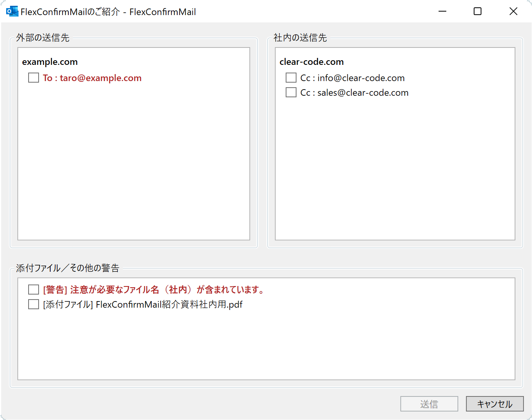Enable the Cc: info@clear-code.com checkbox
Screen dimensions: 532x420
(x=291, y=77)
